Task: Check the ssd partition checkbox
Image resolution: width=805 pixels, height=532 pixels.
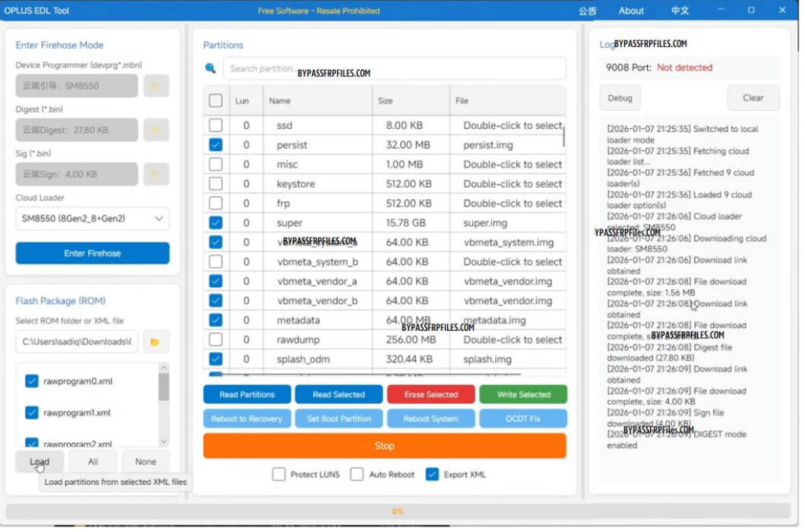Action: coord(215,125)
